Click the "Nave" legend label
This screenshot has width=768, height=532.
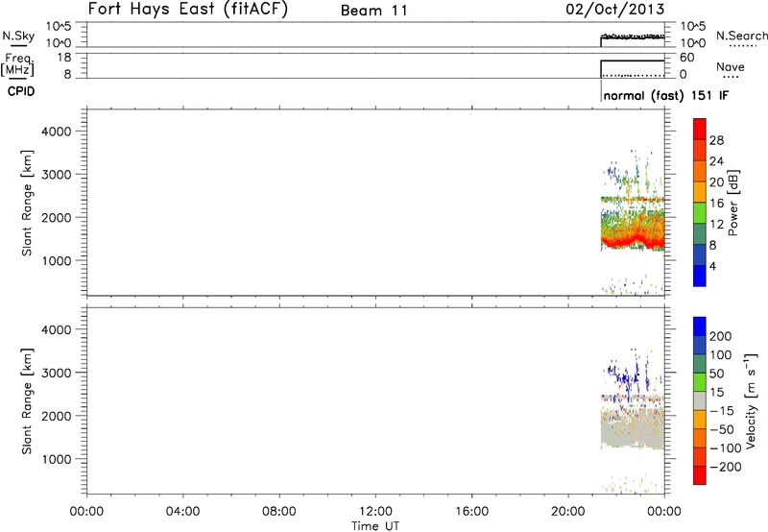731,67
